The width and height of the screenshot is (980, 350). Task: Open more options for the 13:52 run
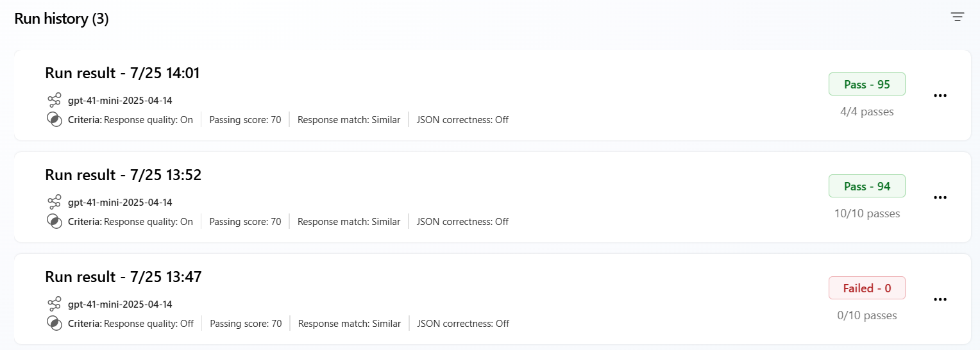pyautogui.click(x=940, y=197)
